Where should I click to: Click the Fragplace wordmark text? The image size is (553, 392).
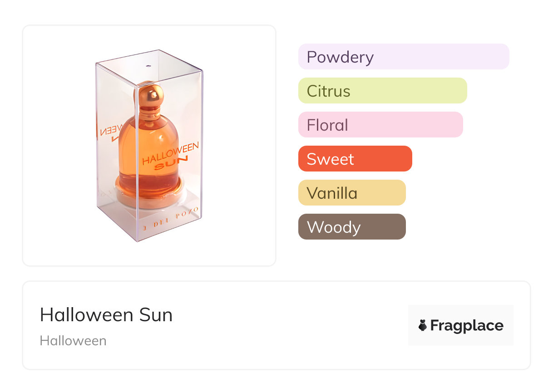click(x=467, y=325)
